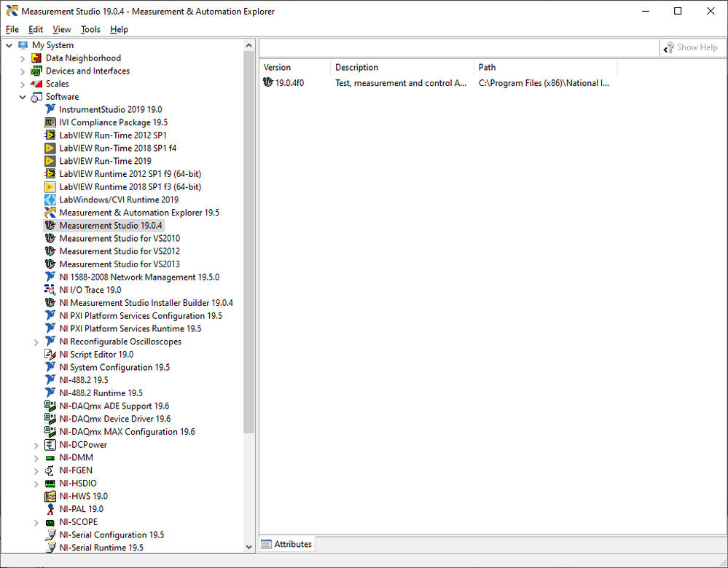728x568 pixels.
Task: Click the InstrumentStudio 2019 icon
Action: point(50,109)
